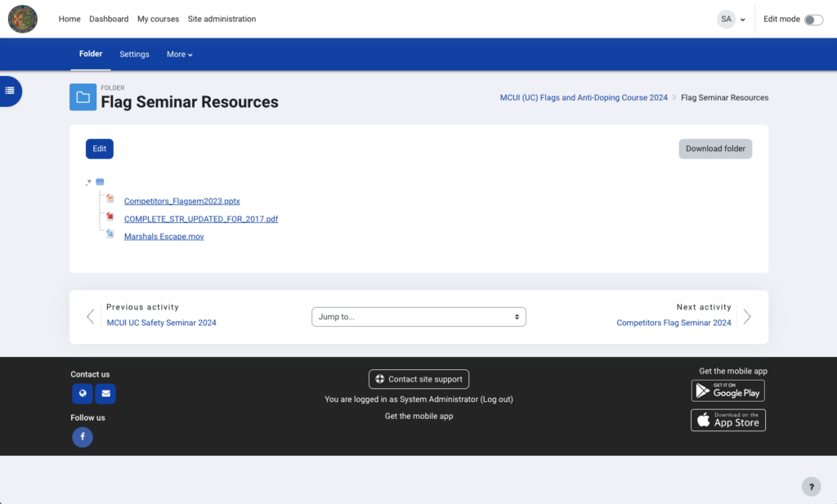The width and height of the screenshot is (837, 504).
Task: Open the Jump to... dropdown
Action: [x=418, y=316]
